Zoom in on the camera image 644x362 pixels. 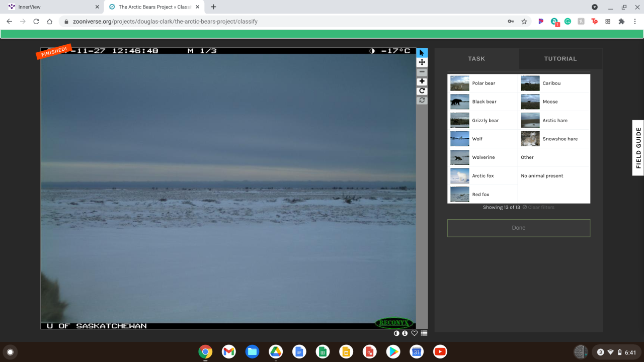click(422, 81)
